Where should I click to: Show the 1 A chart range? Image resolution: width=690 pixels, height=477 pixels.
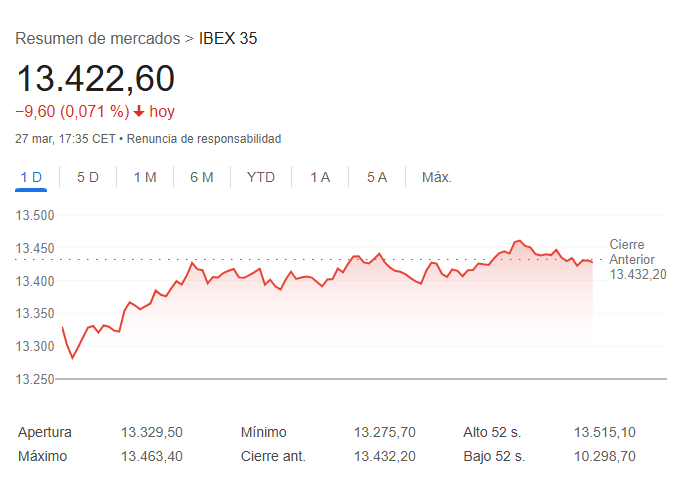pyautogui.click(x=320, y=177)
